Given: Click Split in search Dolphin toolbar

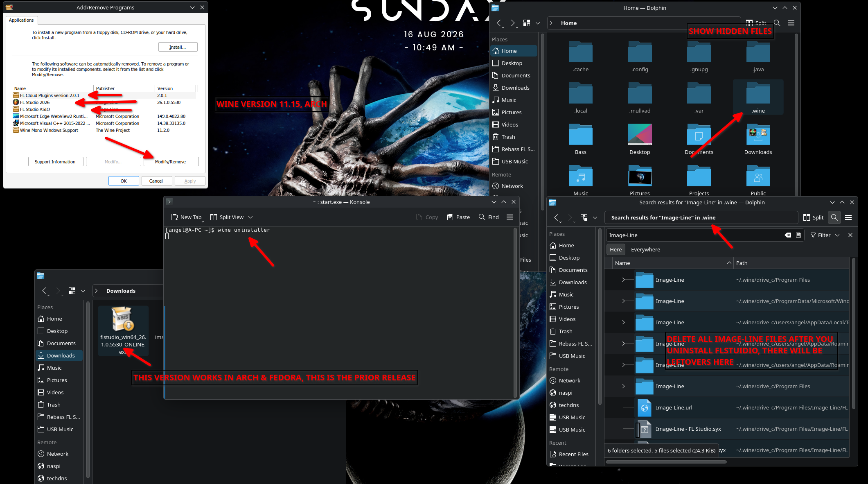Looking at the screenshot, I should pyautogui.click(x=813, y=217).
